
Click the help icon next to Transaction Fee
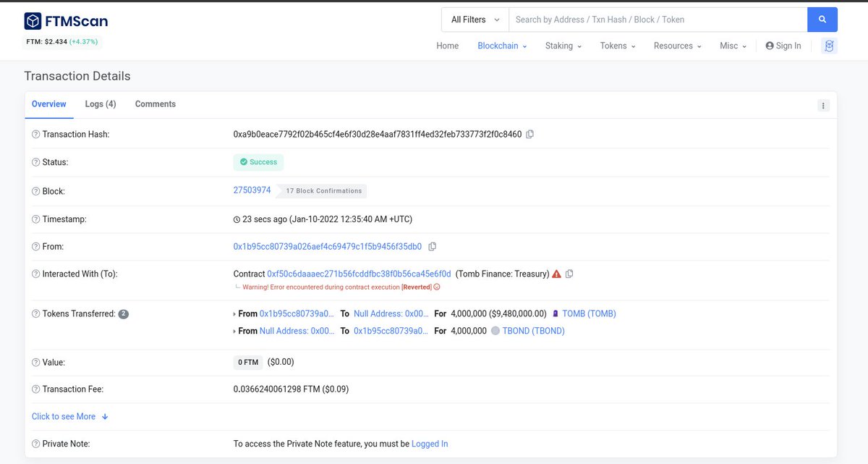(x=35, y=389)
